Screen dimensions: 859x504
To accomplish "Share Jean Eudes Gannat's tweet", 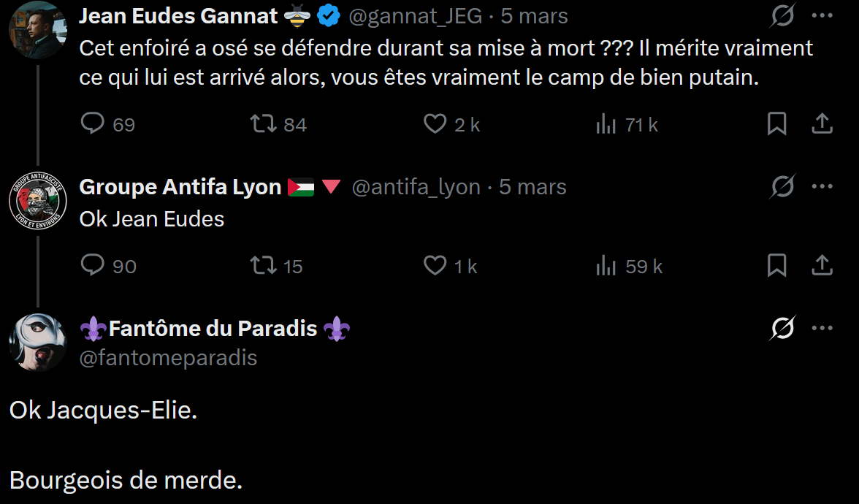I will [x=822, y=124].
